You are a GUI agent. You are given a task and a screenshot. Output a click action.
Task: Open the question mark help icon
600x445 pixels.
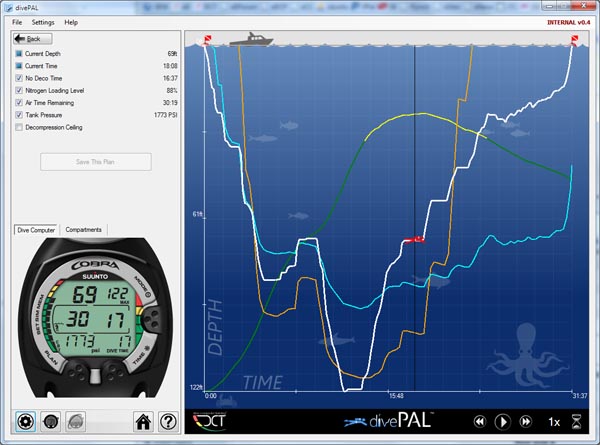[168, 422]
